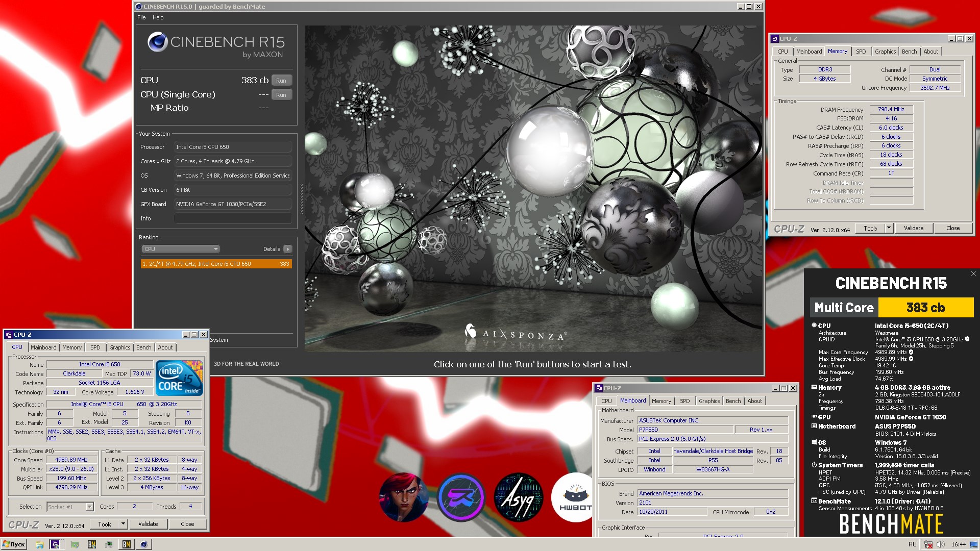The height and width of the screenshot is (551, 980).
Task: Click the GFX Board field GeForce GT 1030
Action: click(233, 204)
